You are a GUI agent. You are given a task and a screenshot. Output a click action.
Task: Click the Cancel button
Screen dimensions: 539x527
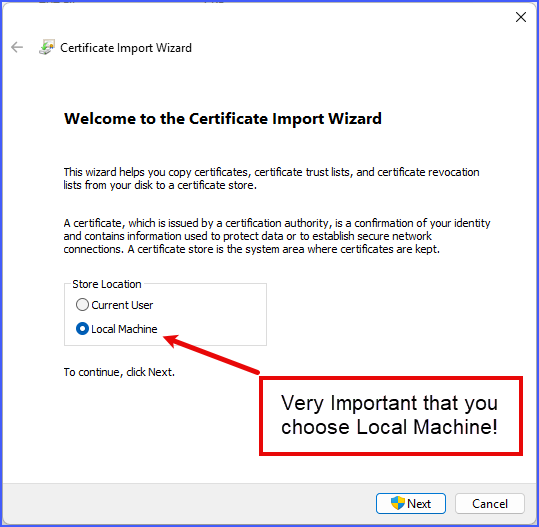tap(490, 504)
